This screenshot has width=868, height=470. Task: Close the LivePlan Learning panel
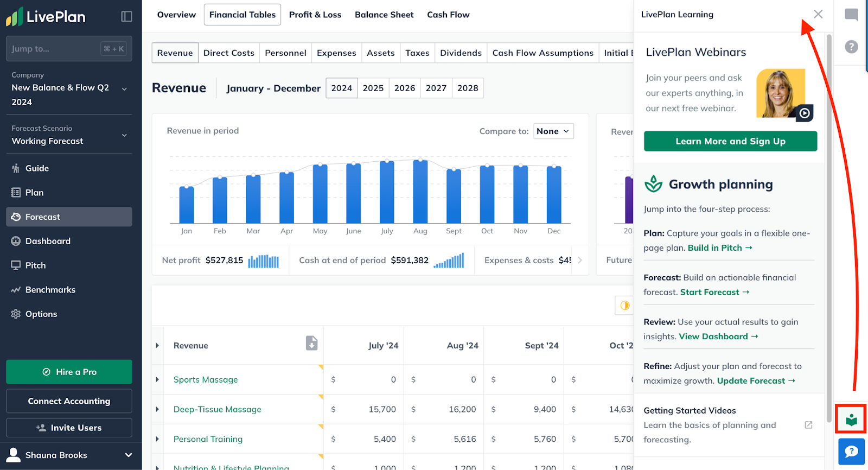pos(818,14)
